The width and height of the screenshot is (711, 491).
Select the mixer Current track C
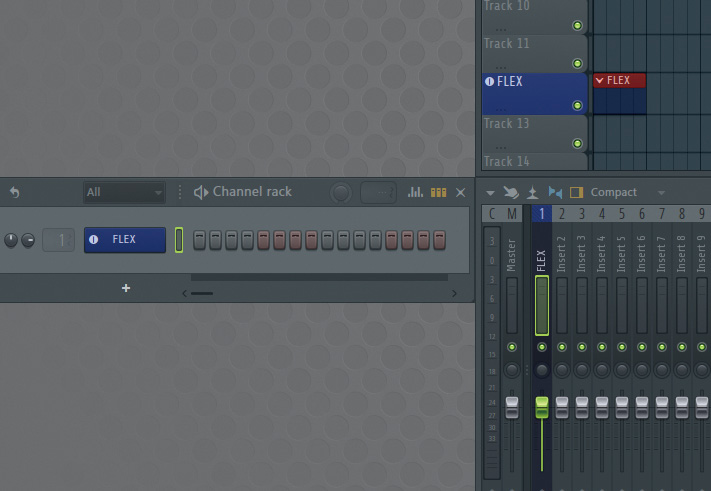tap(492, 214)
